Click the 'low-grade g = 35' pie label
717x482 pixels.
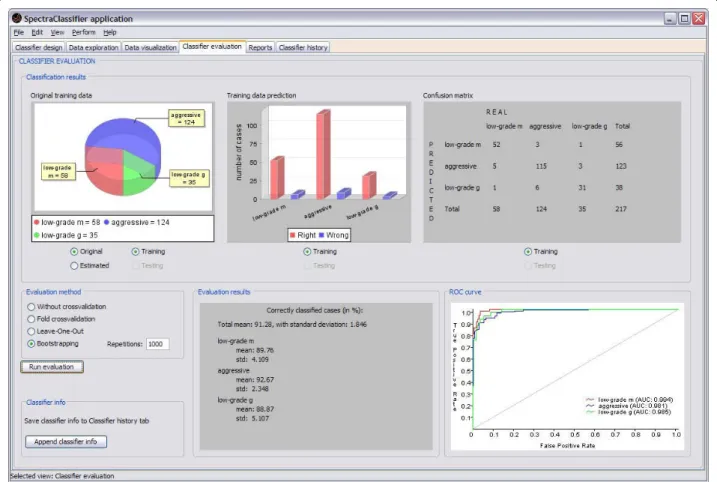coord(189,178)
